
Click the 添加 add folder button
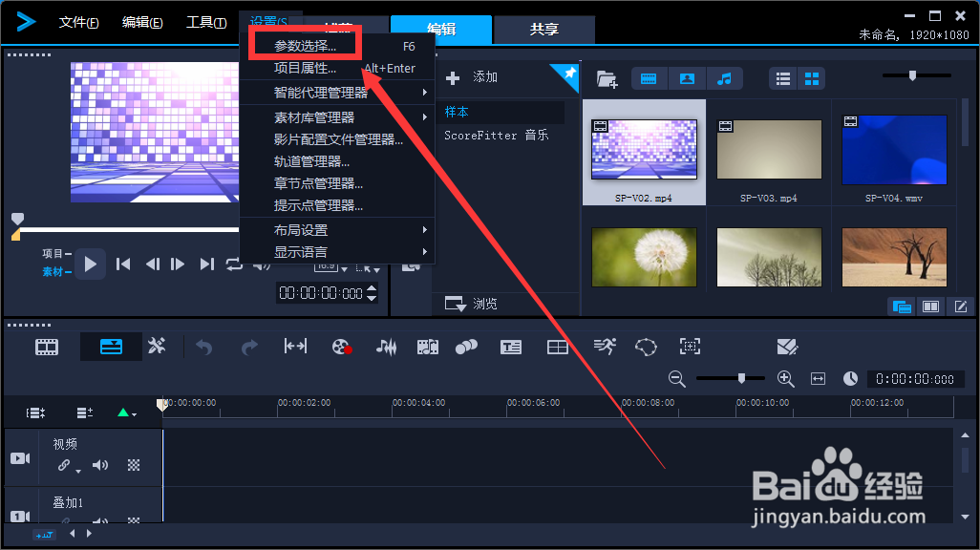[472, 77]
